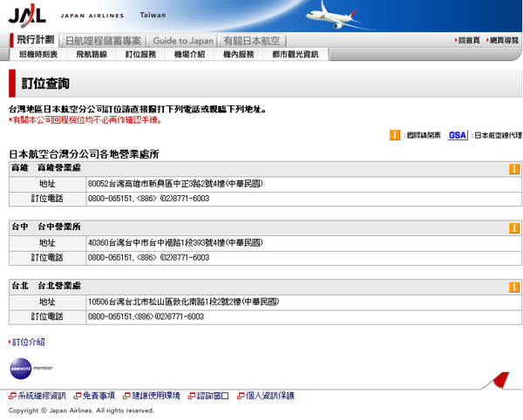Click the oneworld member logo

point(31,369)
